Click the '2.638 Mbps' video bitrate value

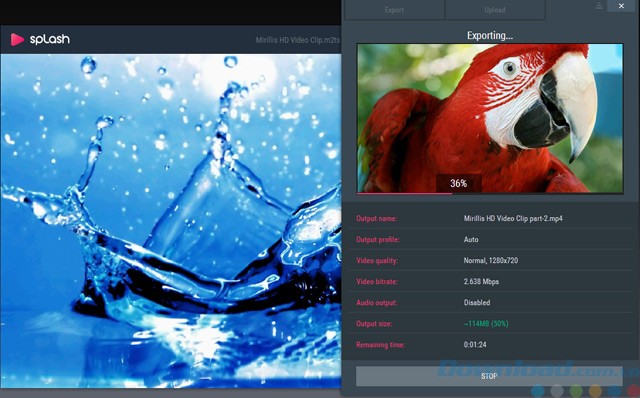[481, 282]
